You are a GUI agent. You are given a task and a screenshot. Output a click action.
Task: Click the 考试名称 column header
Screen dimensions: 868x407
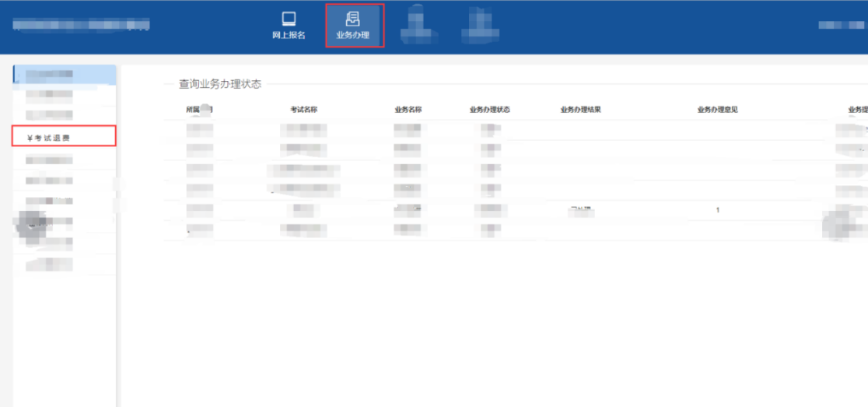point(303,110)
